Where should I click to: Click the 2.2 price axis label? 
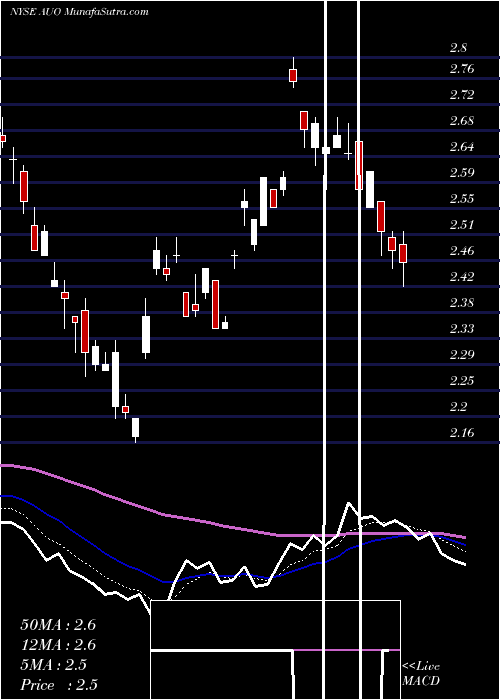click(x=458, y=406)
